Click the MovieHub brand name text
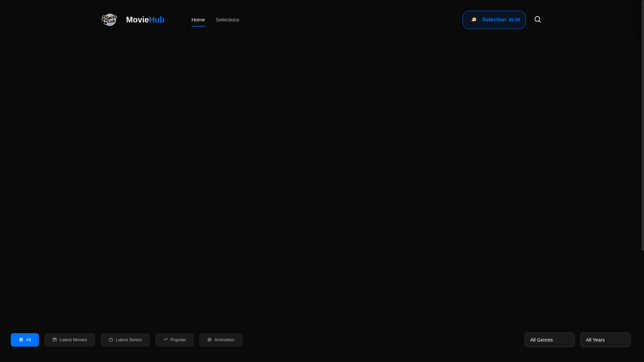This screenshot has width=644, height=362. (x=145, y=20)
